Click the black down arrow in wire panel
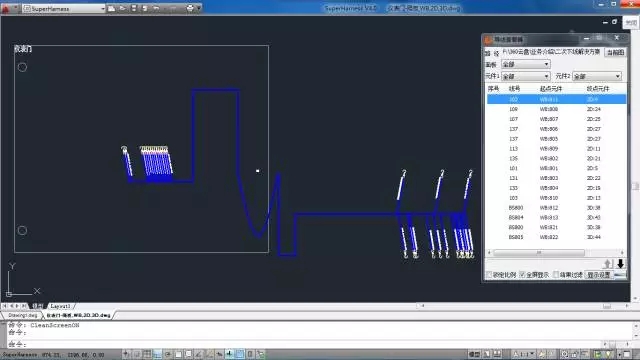 [x=620, y=264]
